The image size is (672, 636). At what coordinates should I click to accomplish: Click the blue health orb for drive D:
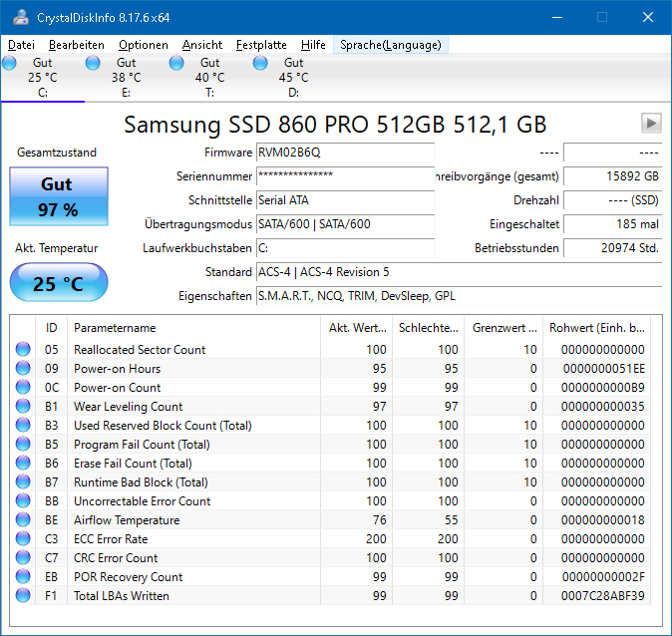click(x=259, y=63)
